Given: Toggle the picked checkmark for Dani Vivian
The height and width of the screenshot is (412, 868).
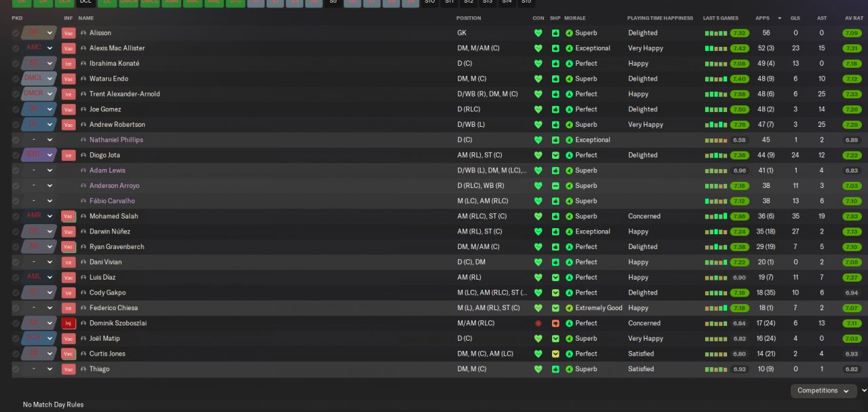Looking at the screenshot, I should click(16, 262).
